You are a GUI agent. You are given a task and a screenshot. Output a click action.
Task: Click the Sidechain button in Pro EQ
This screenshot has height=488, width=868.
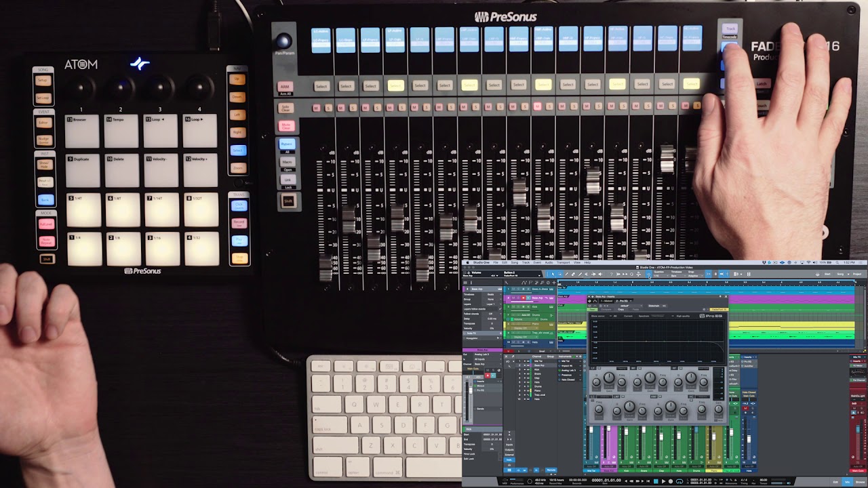coord(654,306)
